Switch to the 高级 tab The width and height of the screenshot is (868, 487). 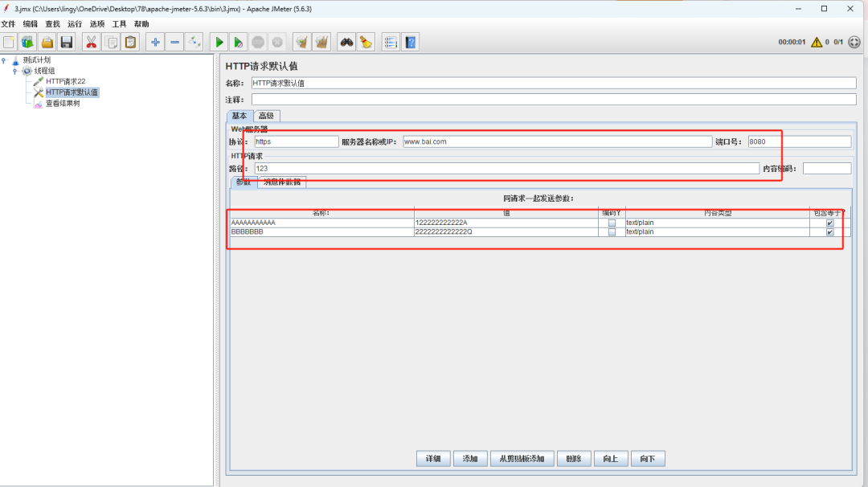(266, 116)
